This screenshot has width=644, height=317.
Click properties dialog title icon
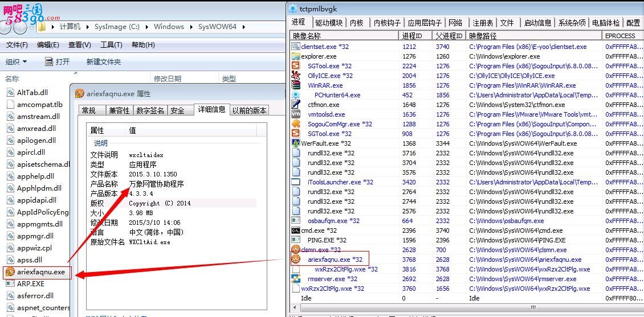pos(80,93)
